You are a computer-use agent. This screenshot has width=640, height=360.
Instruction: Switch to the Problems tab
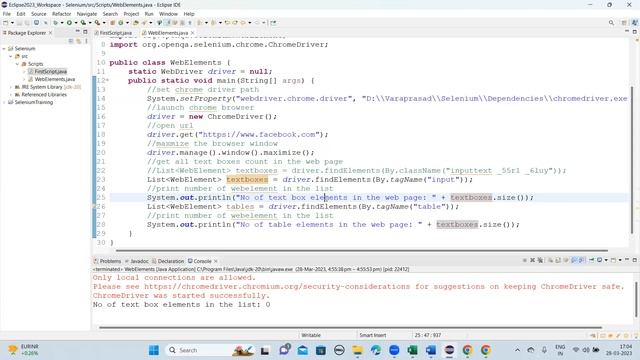pyautogui.click(x=107, y=261)
